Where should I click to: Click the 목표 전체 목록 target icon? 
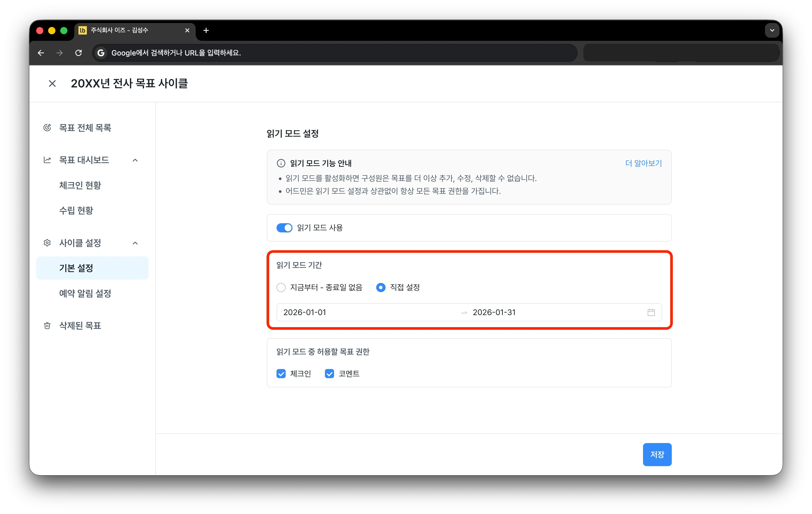[47, 127]
